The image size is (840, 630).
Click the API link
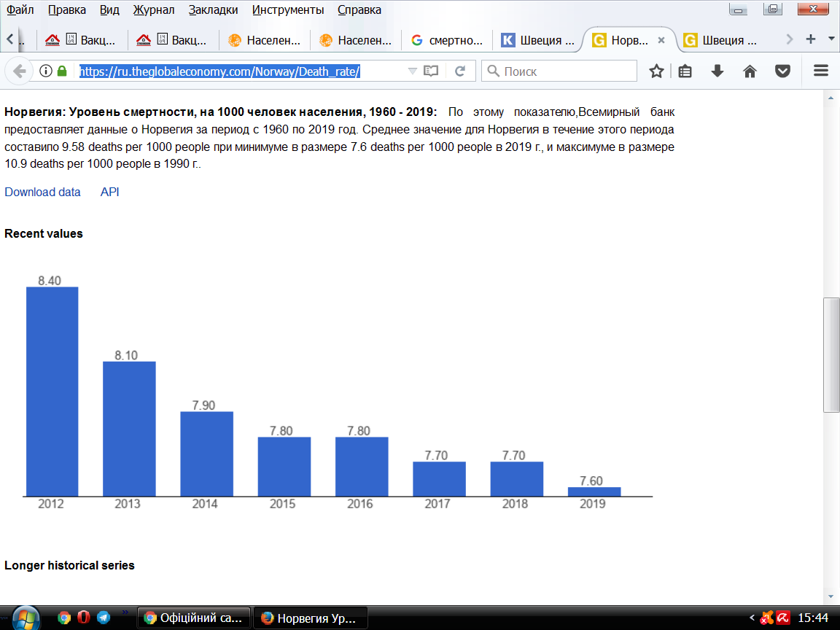pos(110,192)
